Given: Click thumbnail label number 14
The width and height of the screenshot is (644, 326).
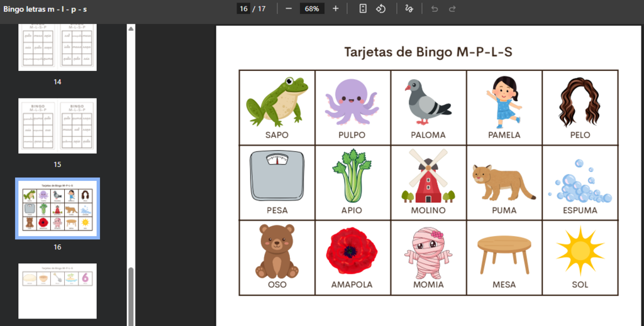Looking at the screenshot, I should tap(57, 82).
